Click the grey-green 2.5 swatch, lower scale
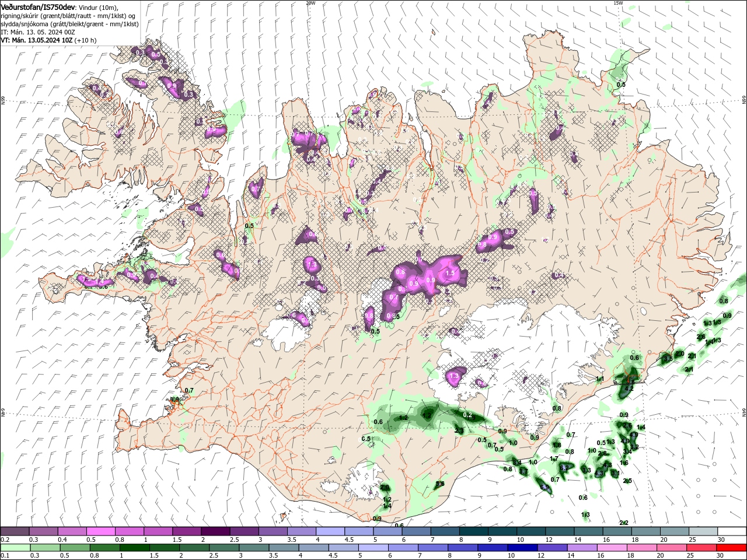This screenshot has height=560, width=747. click(225, 548)
